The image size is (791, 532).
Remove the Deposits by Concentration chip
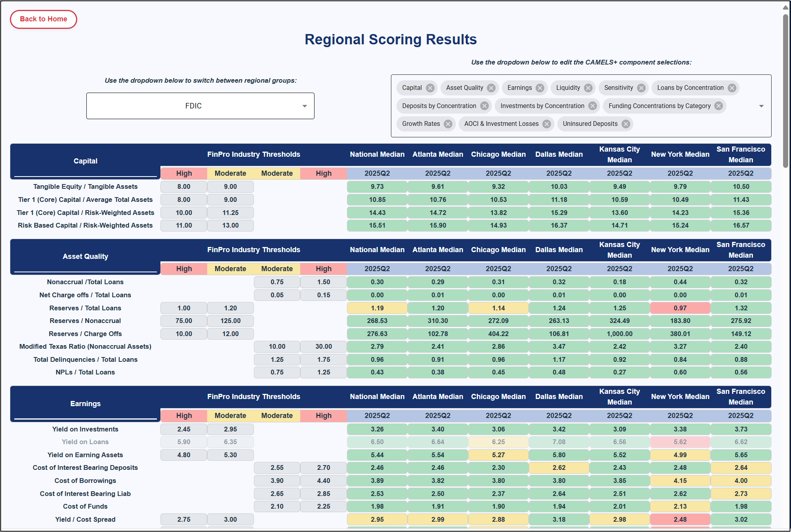(484, 106)
